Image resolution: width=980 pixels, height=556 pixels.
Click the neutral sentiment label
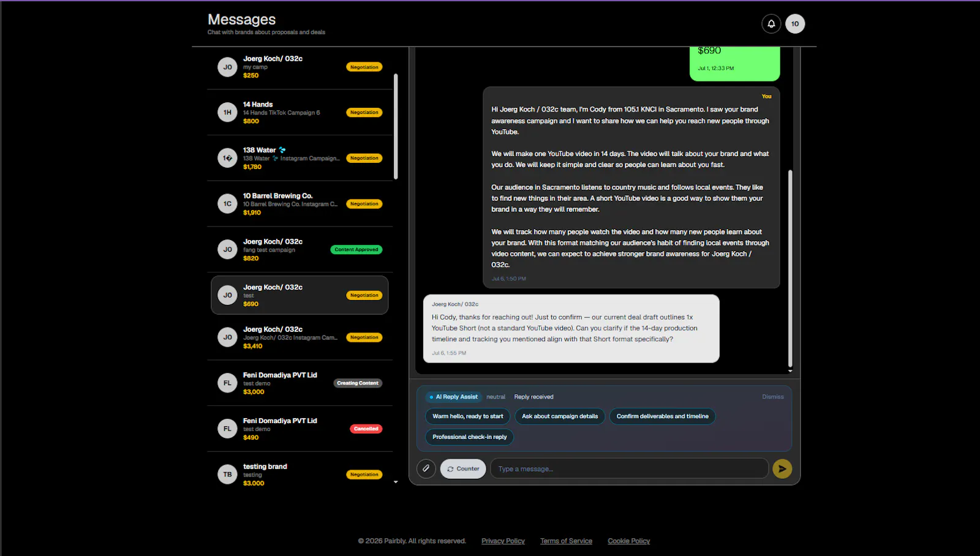(x=496, y=397)
